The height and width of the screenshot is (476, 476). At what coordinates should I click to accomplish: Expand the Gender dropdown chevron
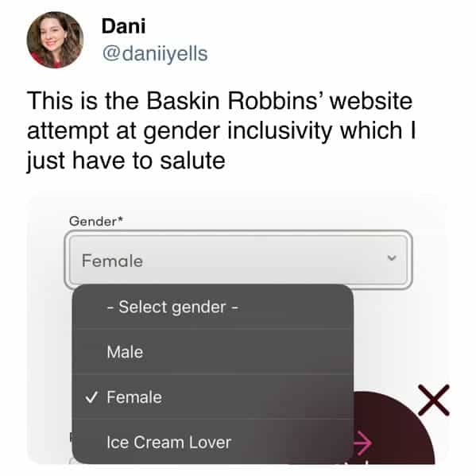392,258
